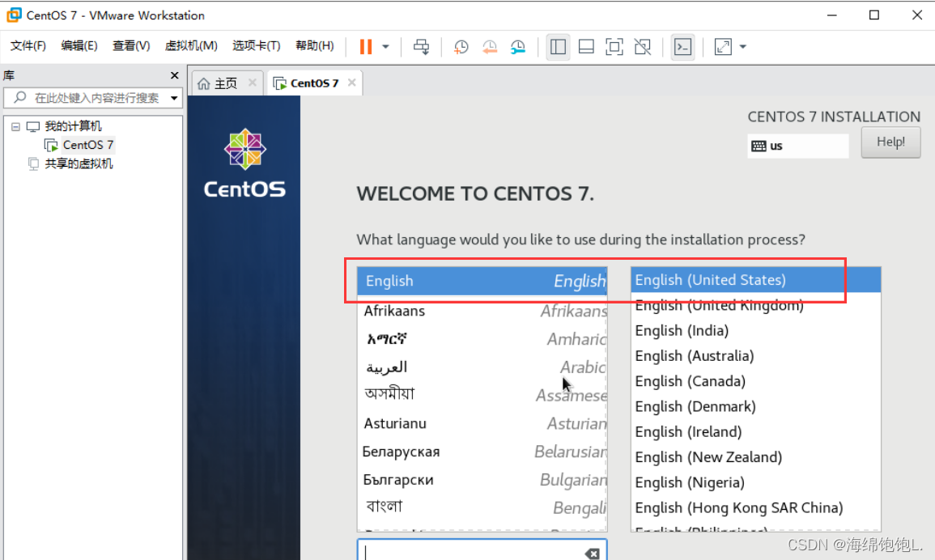Select Български in the language list
Image resolution: width=935 pixels, height=560 pixels.
point(482,480)
